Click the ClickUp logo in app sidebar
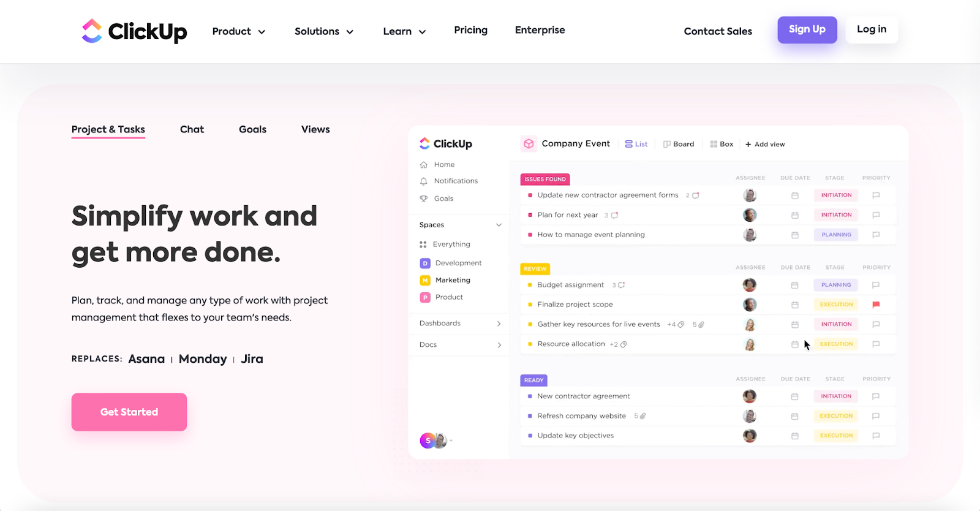980x511 pixels. (446, 144)
